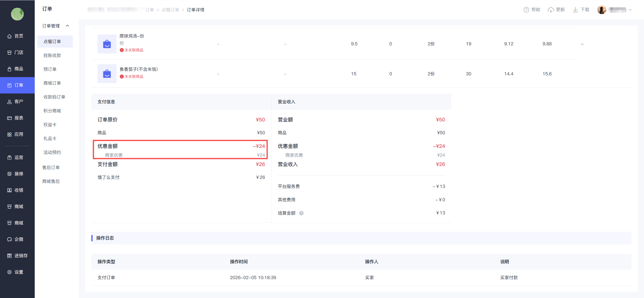Open 售后订单 menu item
Viewport: 644px width, 298px height.
(51, 168)
